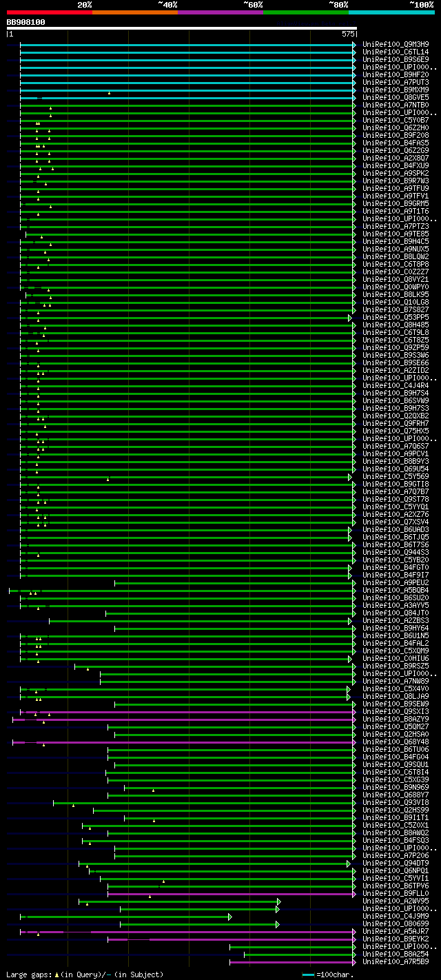Screen dimensions: 441x980
Task: Click the green alignment bar for UniRef100_C4J9M9
Action: (126, 917)
